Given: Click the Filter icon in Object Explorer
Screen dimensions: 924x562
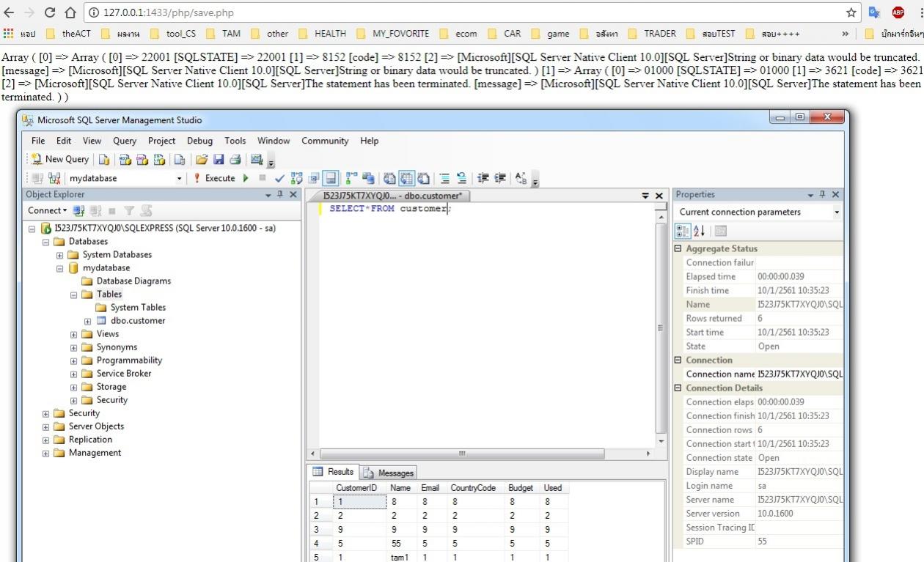Looking at the screenshot, I should 129,211.
